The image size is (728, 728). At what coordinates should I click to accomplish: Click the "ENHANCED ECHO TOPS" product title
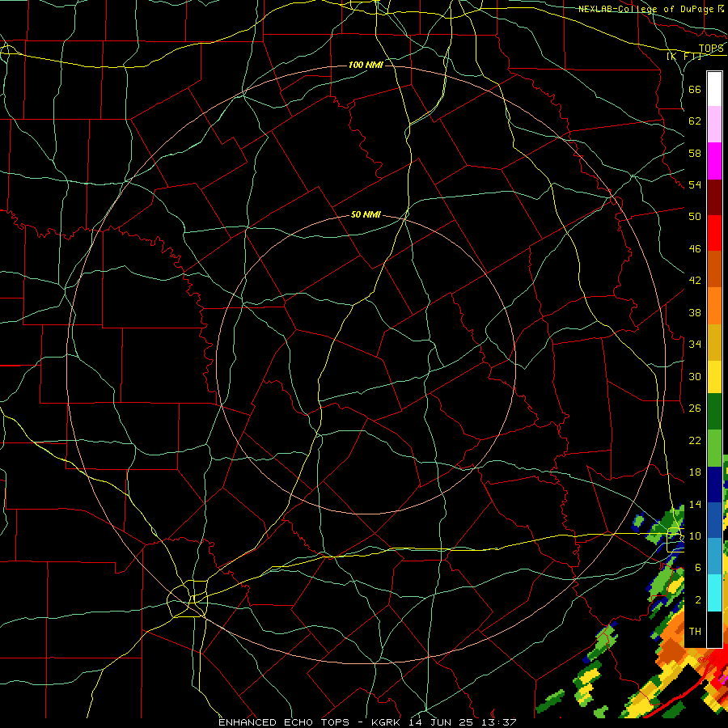pyautogui.click(x=284, y=722)
